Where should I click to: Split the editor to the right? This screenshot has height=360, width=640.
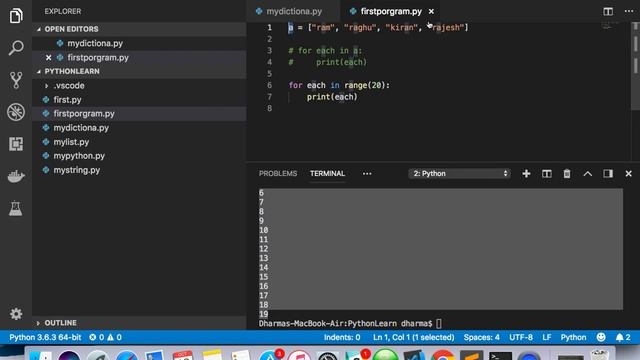[608, 11]
